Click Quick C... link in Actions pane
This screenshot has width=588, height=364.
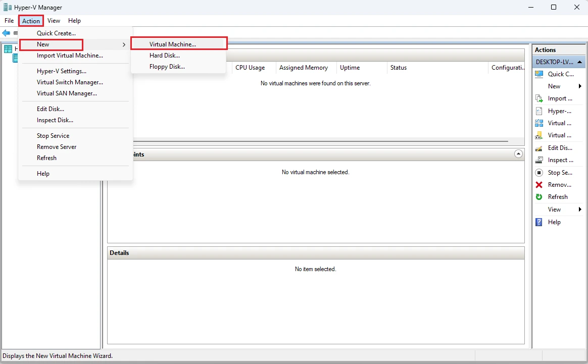click(x=561, y=74)
